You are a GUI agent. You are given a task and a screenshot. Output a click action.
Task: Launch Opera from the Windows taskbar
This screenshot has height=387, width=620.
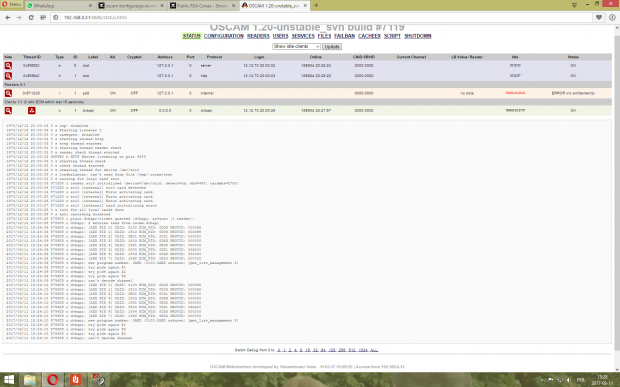point(53,380)
